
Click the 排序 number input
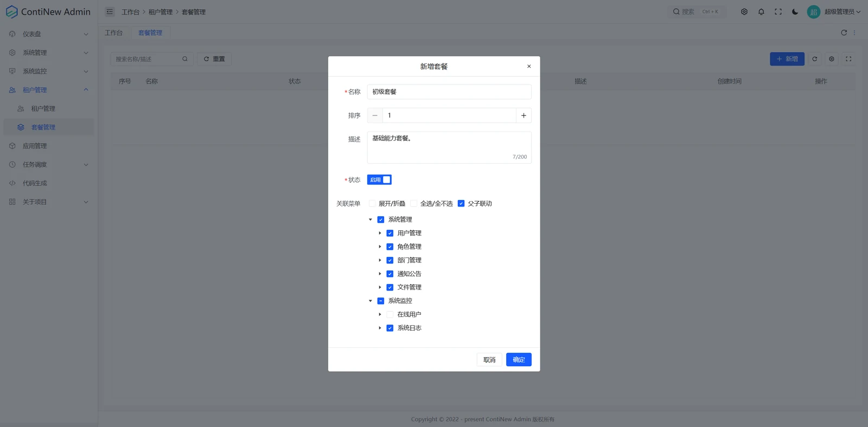(449, 115)
